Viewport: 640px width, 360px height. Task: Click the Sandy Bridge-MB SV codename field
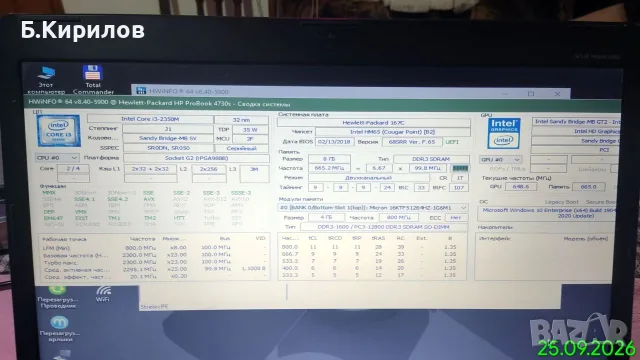168,138
